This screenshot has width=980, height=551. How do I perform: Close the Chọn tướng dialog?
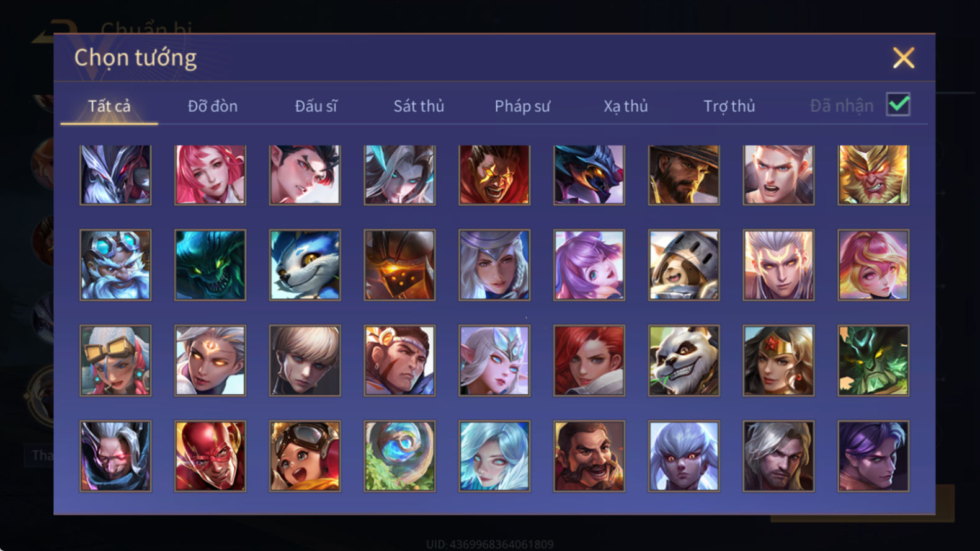[x=904, y=58]
